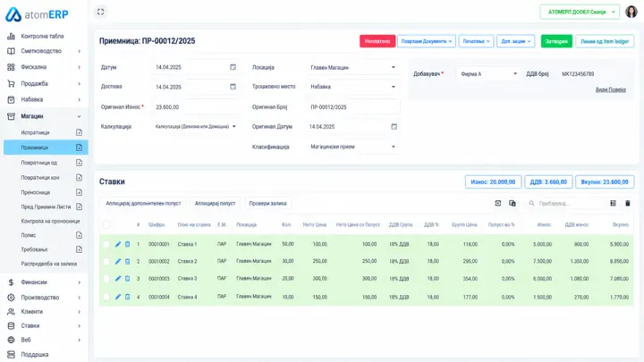Add new Преносници document icon
The image size is (644, 362).
[79, 192]
